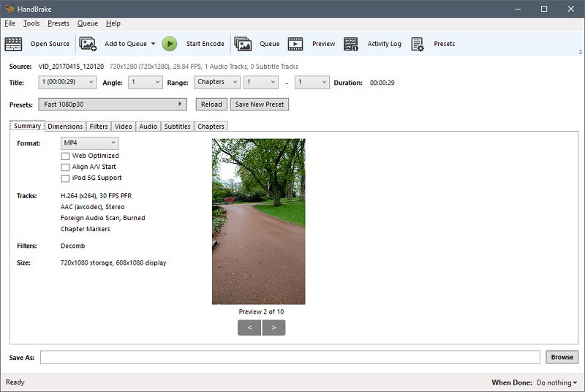
Task: Toggle the Align A/V Start checkbox
Action: coord(66,167)
